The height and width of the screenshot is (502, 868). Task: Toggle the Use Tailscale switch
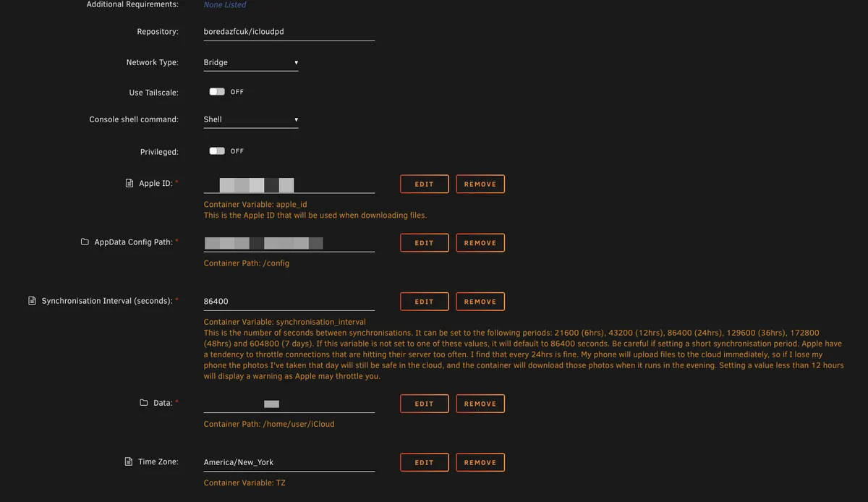click(x=217, y=92)
